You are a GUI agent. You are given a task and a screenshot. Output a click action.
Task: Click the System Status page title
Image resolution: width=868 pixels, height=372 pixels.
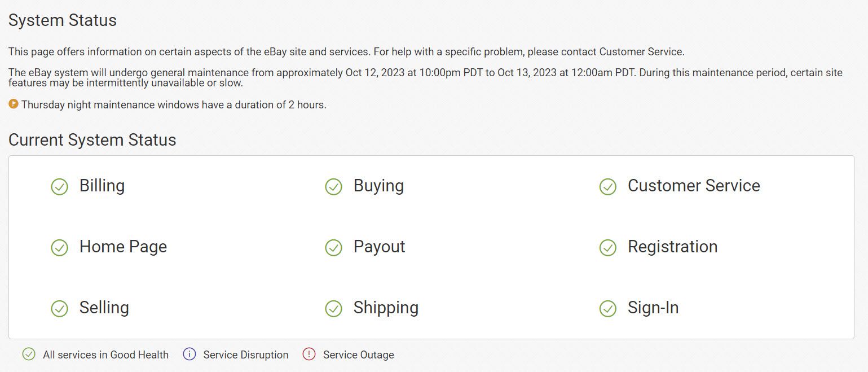tap(63, 20)
